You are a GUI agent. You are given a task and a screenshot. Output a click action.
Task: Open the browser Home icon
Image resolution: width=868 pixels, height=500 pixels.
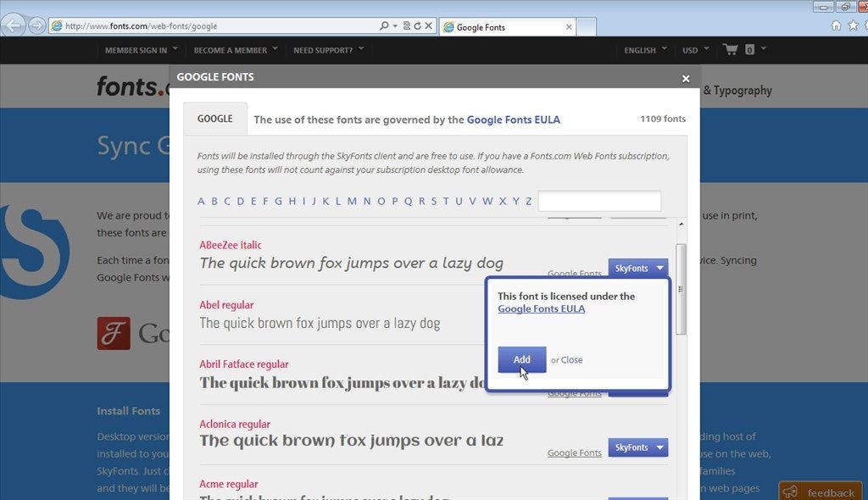[x=836, y=25]
